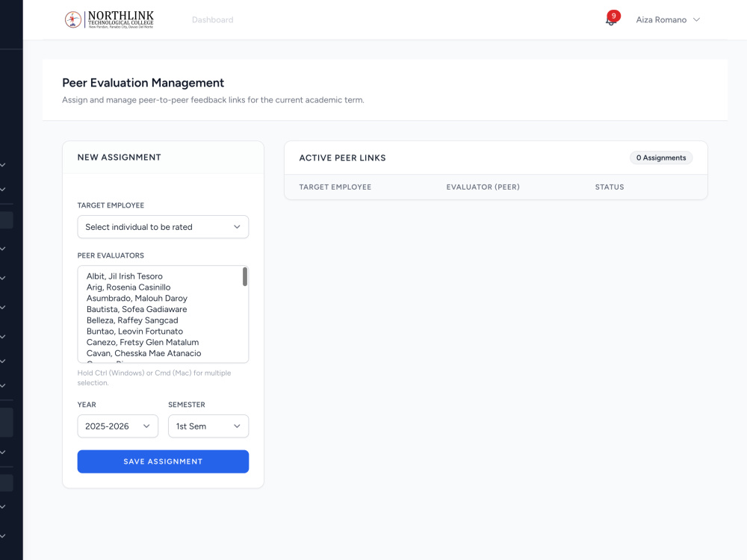Open the notifications bell with badge 9
This screenshot has width=747, height=560.
click(612, 19)
